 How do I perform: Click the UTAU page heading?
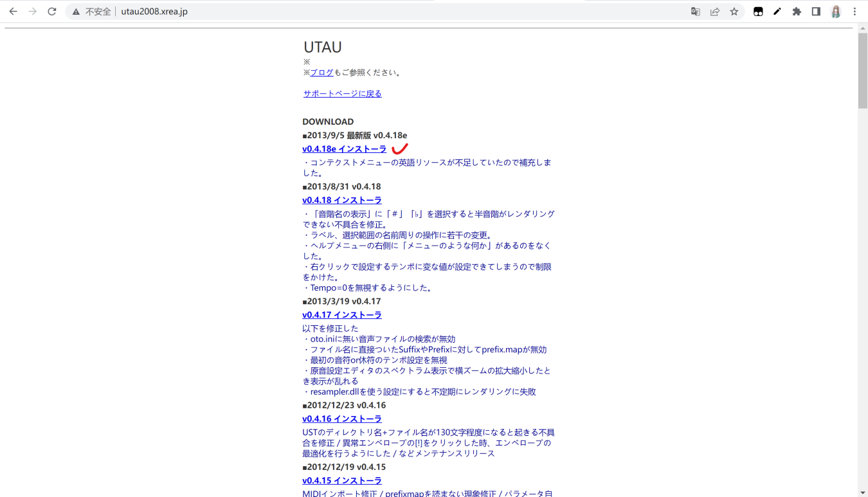tap(323, 47)
